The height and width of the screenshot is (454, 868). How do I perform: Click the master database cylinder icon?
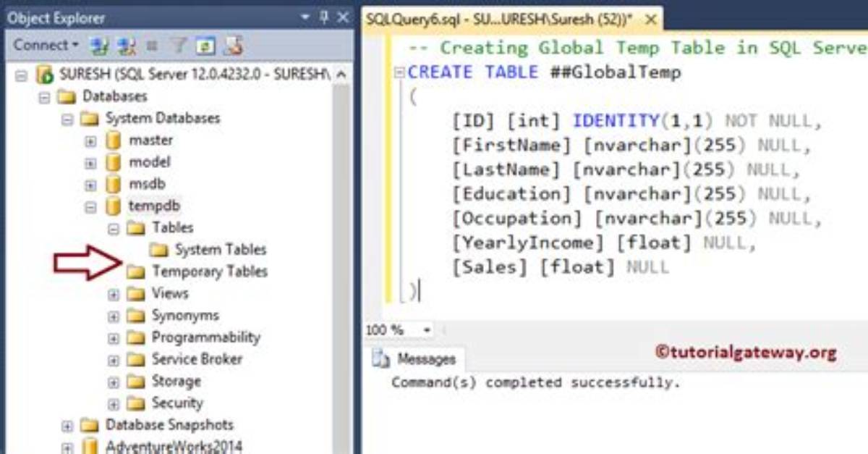(113, 140)
